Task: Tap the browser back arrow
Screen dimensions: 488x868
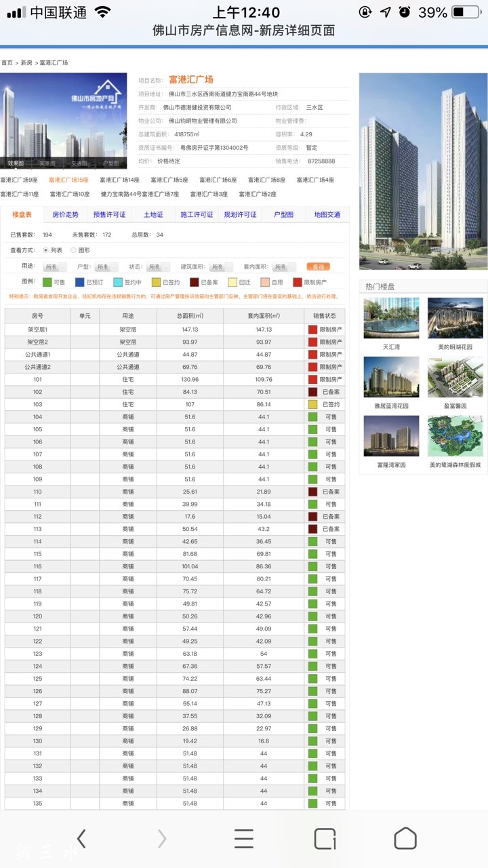Action: click(81, 839)
